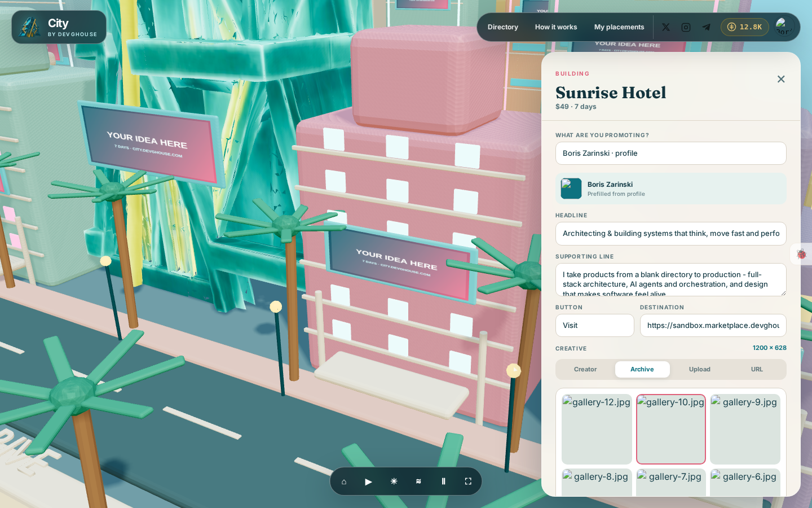
Task: Click the bug report icon
Action: (x=801, y=254)
